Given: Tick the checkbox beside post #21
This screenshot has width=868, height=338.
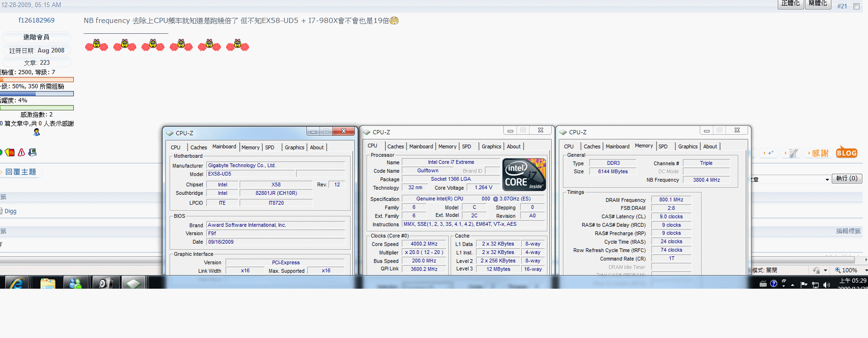Looking at the screenshot, I should point(856,6).
